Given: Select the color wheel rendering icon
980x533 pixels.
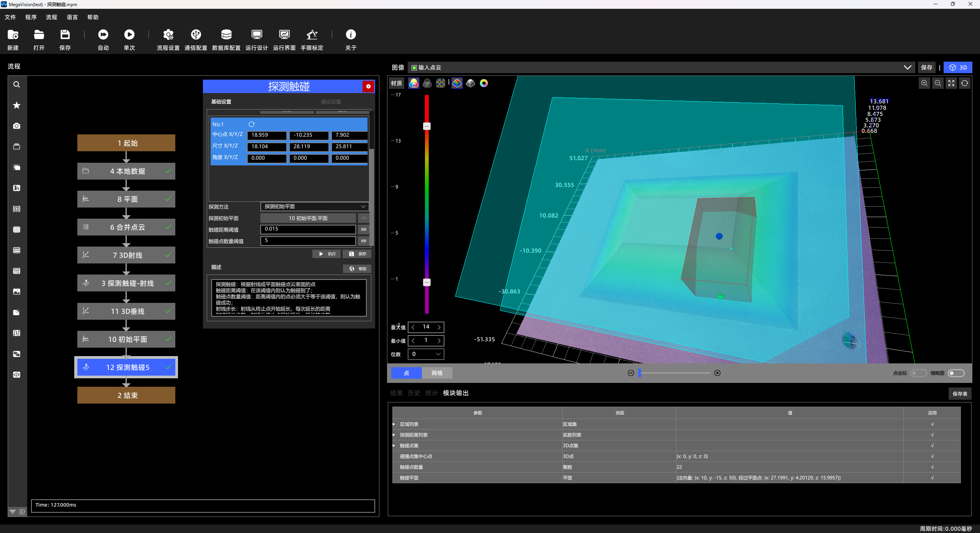Looking at the screenshot, I should [x=484, y=83].
